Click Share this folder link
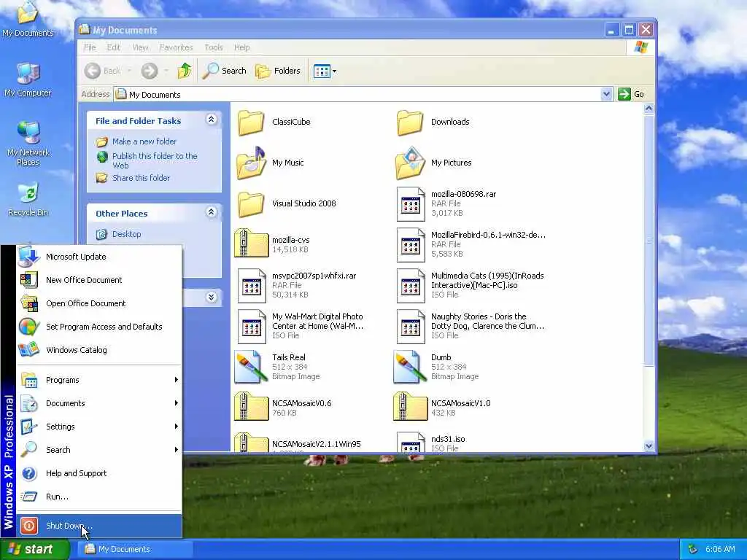Screen dimensions: 747x560 [x=141, y=178]
